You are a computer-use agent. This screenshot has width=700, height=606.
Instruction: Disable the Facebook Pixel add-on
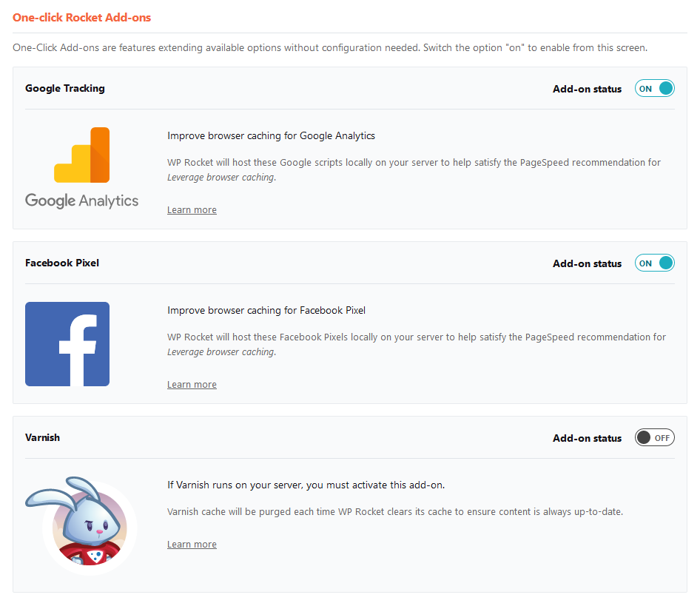tap(654, 263)
